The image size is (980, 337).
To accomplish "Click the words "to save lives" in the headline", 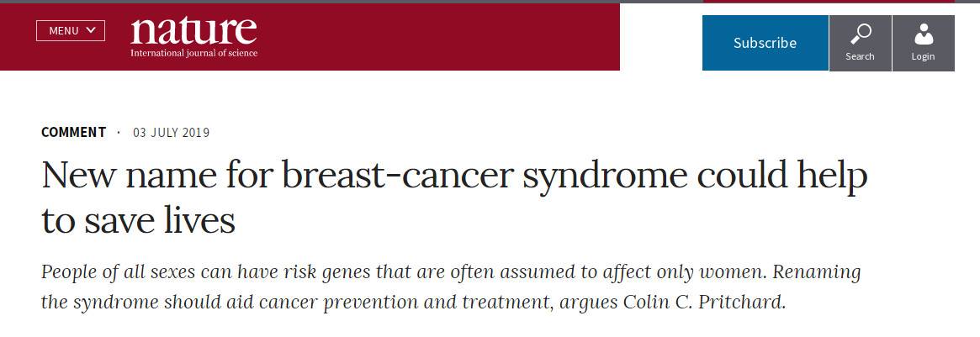I will pyautogui.click(x=138, y=220).
